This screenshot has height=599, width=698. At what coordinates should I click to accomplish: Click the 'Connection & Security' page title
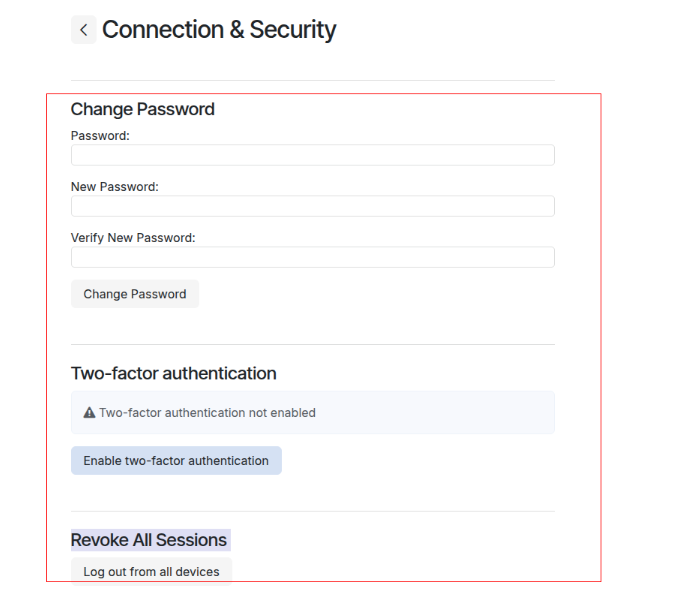[x=219, y=30]
